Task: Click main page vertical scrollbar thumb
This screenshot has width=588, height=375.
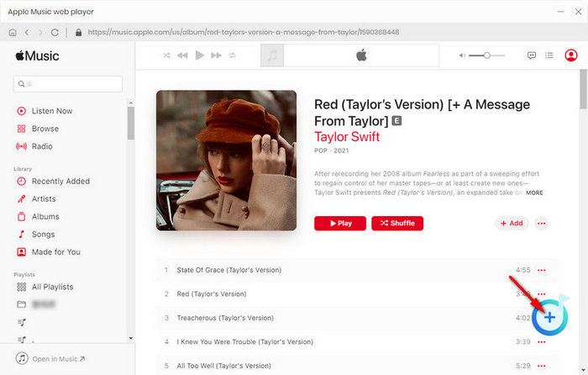Action: tap(583, 89)
